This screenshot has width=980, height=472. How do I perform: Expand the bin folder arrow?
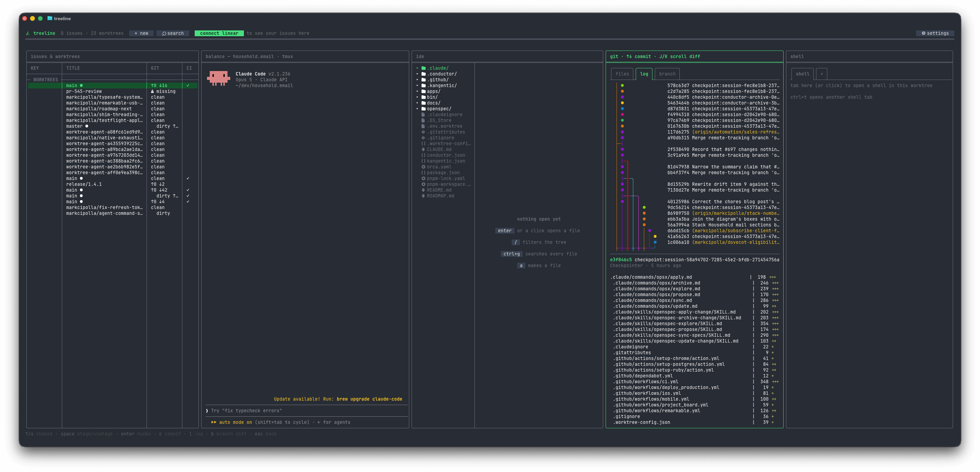(417, 97)
